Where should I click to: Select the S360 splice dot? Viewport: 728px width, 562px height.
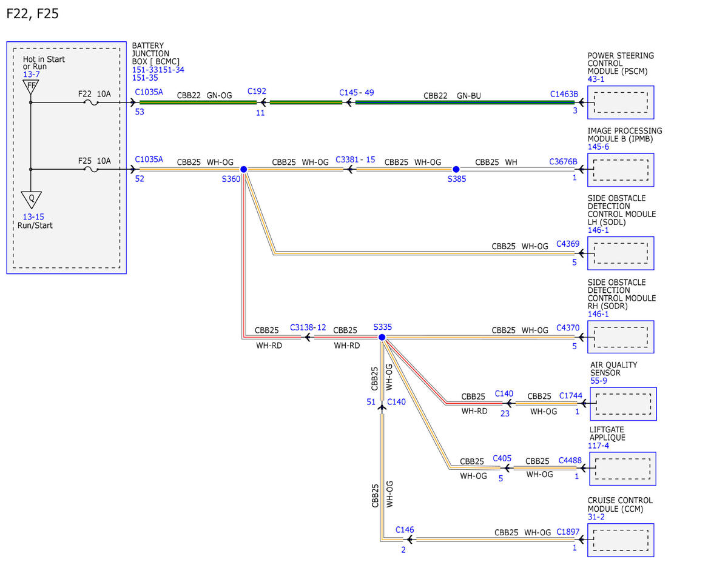pos(243,169)
